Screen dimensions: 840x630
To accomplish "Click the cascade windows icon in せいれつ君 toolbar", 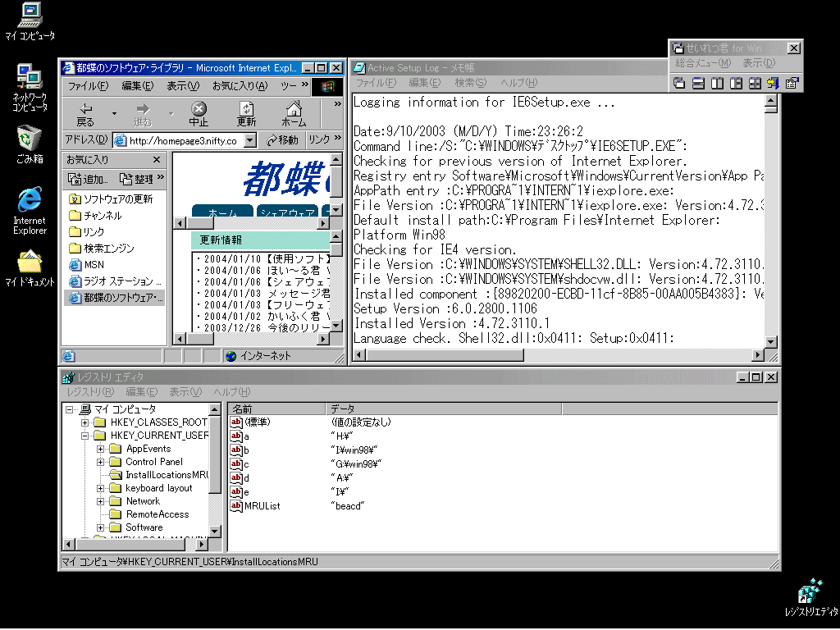I will 679,83.
